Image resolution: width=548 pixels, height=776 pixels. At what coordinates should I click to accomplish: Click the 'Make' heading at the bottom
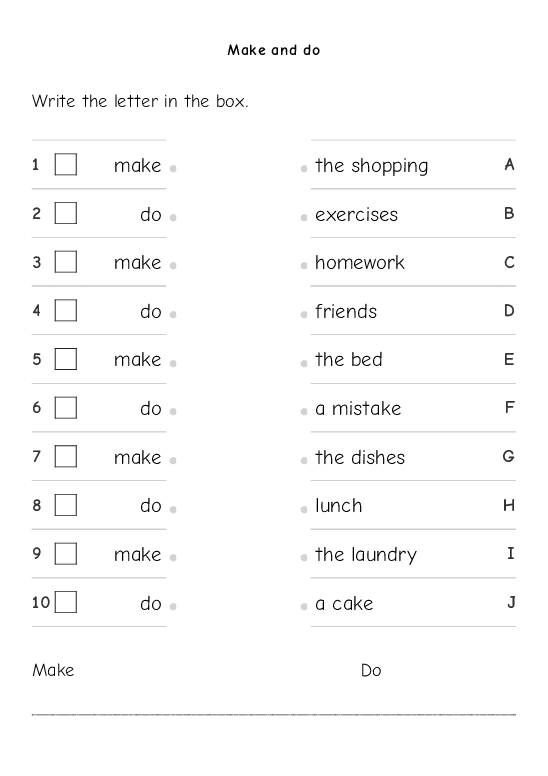click(x=53, y=670)
